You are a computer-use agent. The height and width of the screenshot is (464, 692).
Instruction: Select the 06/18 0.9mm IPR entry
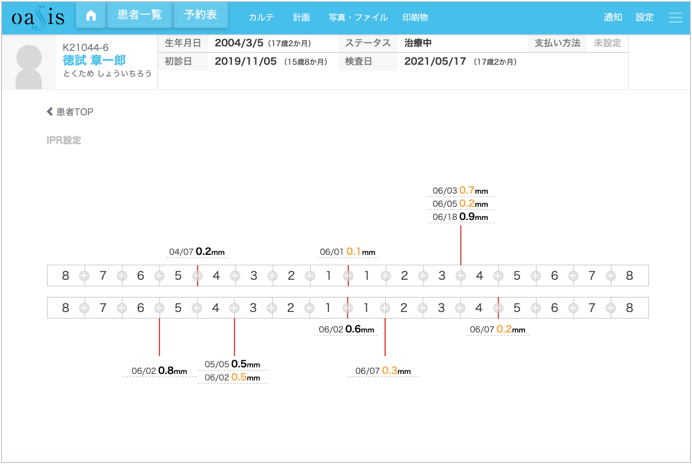click(x=460, y=217)
